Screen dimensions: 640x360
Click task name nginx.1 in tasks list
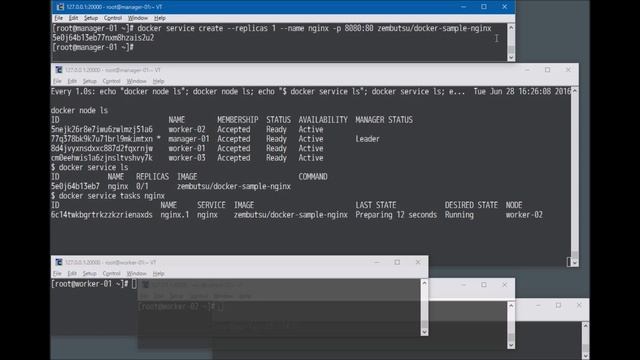pyautogui.click(x=175, y=215)
